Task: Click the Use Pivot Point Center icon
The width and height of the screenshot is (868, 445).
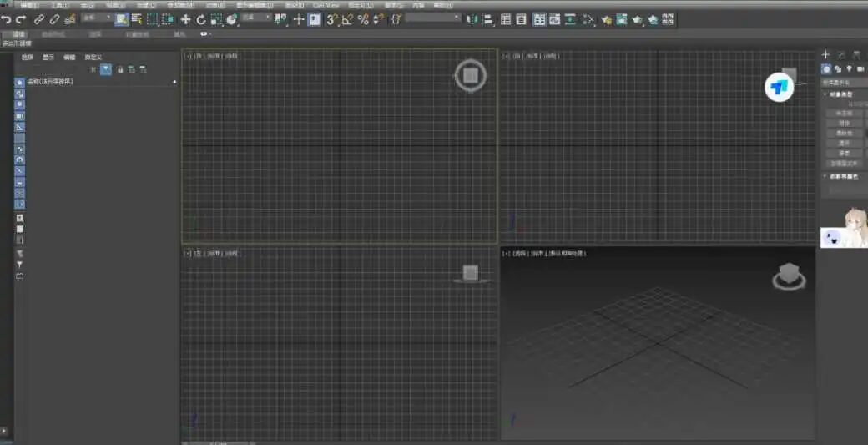Action: pyautogui.click(x=281, y=20)
